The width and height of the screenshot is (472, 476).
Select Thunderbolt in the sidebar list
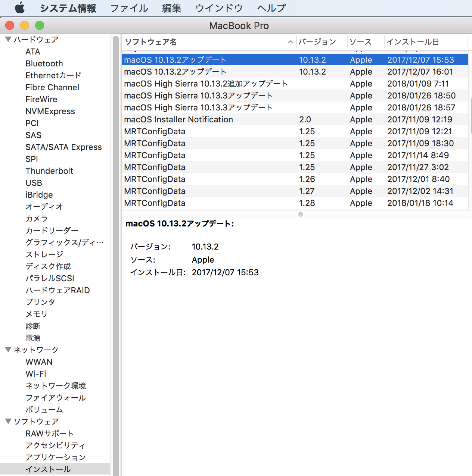click(x=49, y=171)
